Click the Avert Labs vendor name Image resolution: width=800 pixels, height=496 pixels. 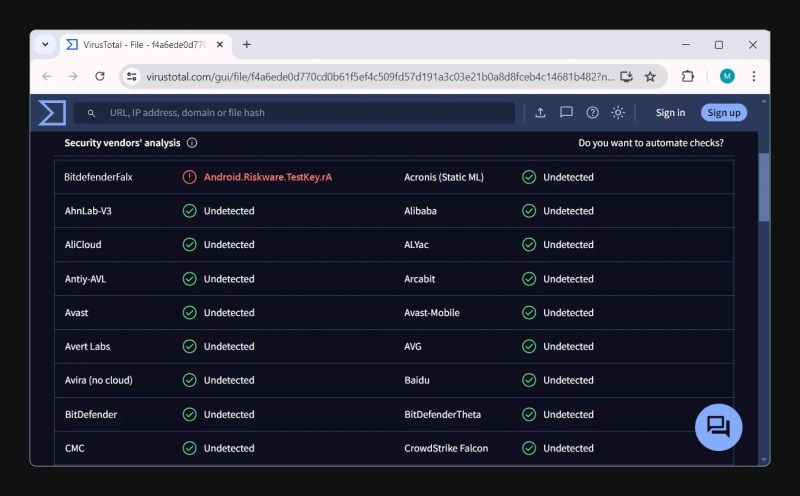87,346
